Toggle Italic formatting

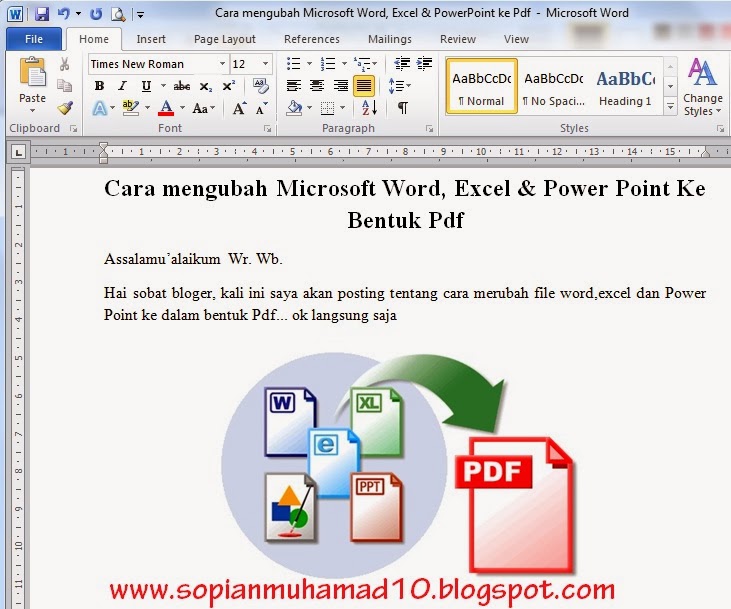coord(122,86)
